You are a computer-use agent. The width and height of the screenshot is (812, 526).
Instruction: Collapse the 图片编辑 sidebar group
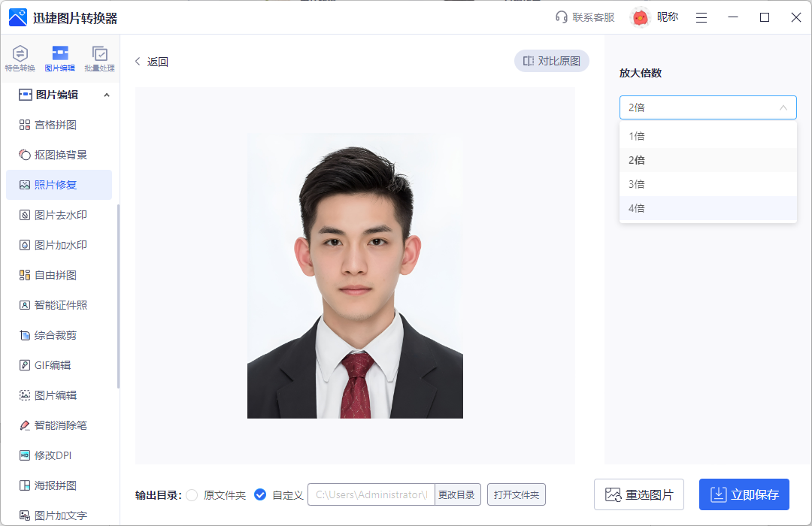tap(107, 95)
